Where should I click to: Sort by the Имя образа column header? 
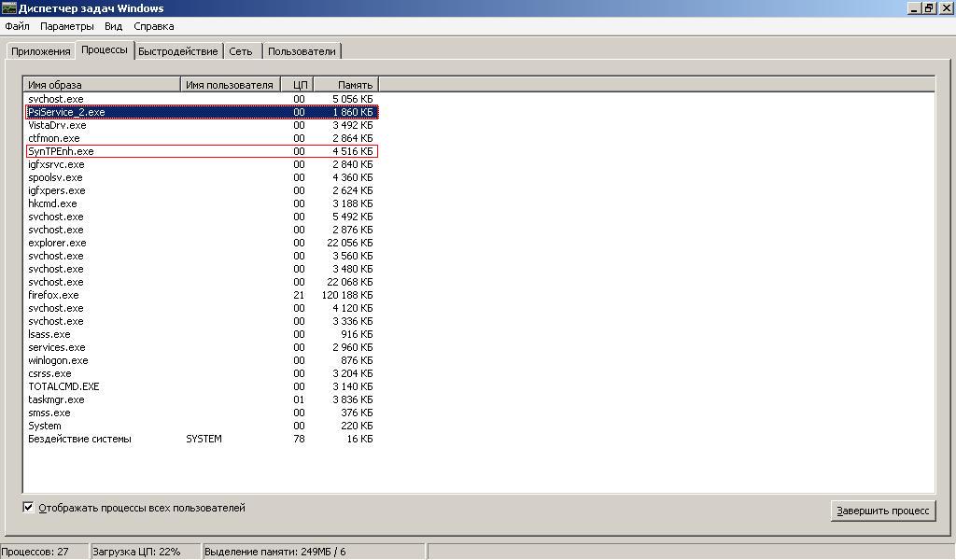click(101, 85)
